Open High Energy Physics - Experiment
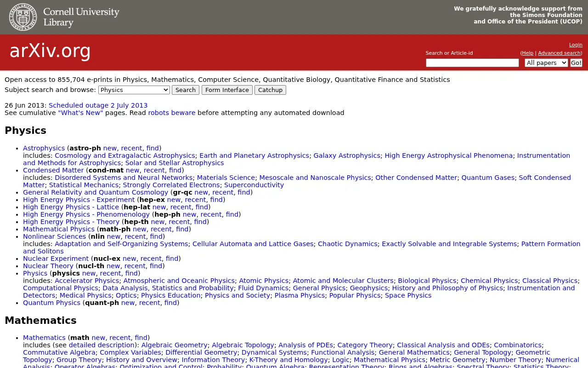 (79, 200)
